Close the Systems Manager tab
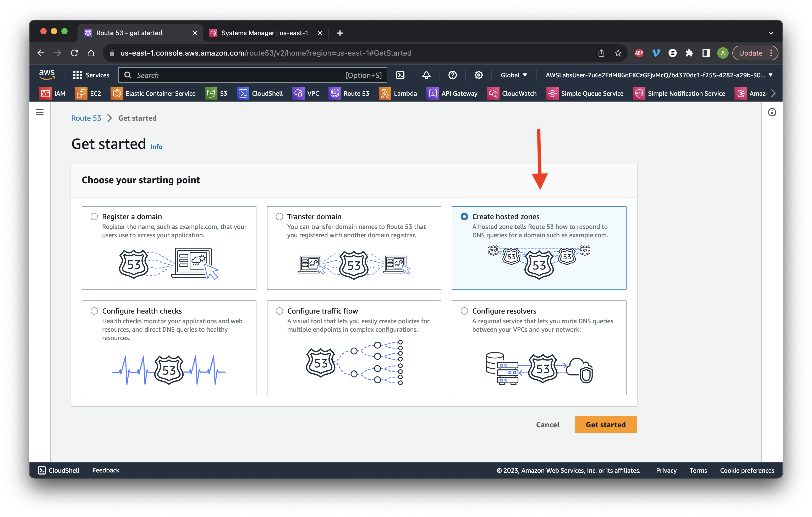The image size is (812, 517). [x=320, y=33]
